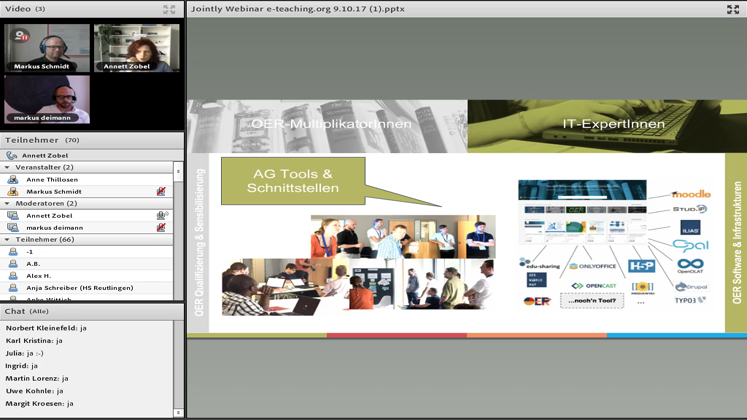Click the active speaker phone icon above Veranstalter

(12, 156)
